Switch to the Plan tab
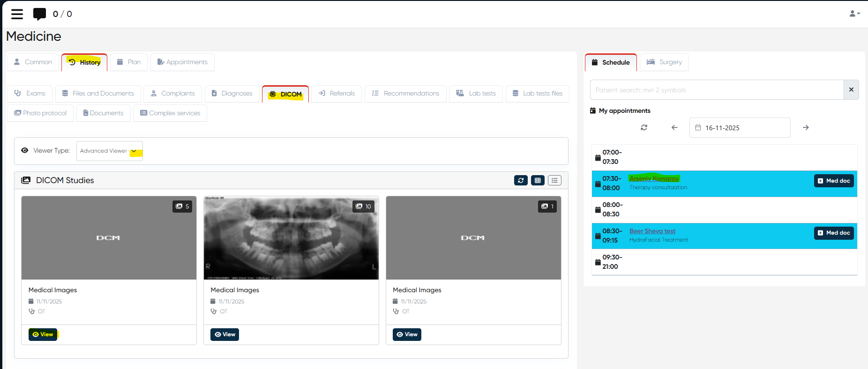868x369 pixels. click(129, 62)
